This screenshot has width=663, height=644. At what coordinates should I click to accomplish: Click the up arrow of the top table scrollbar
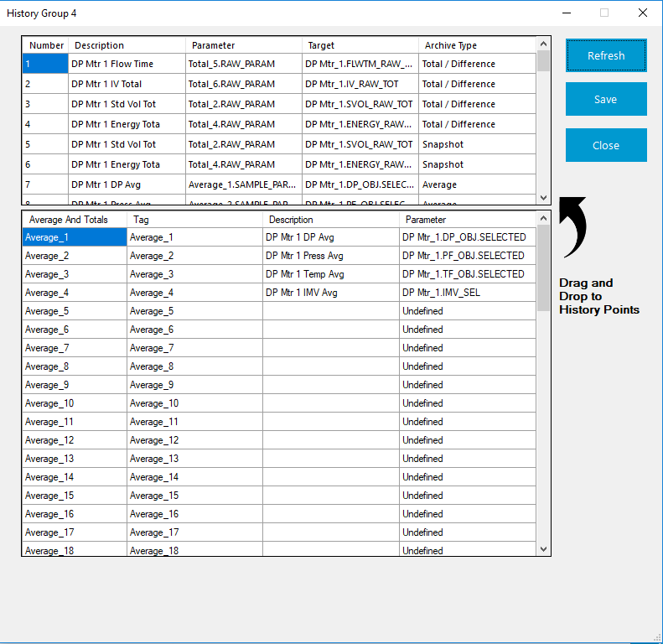click(544, 44)
